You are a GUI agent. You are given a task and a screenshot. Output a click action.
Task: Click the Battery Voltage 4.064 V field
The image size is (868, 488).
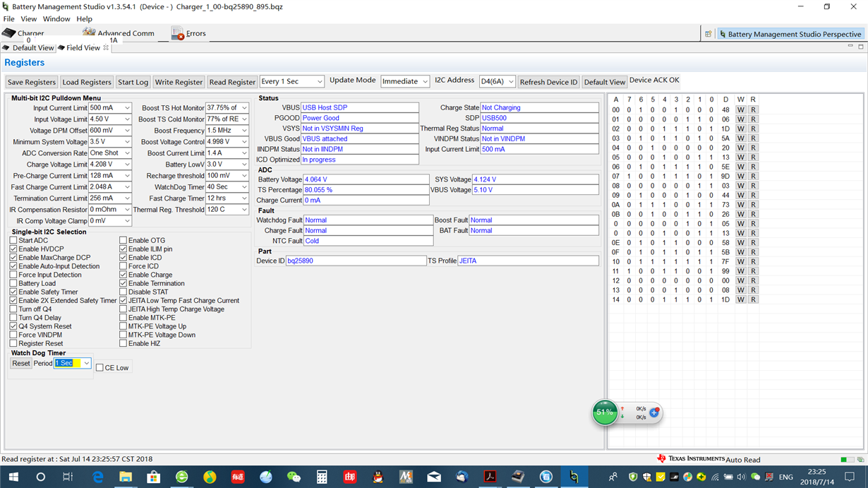coord(366,179)
